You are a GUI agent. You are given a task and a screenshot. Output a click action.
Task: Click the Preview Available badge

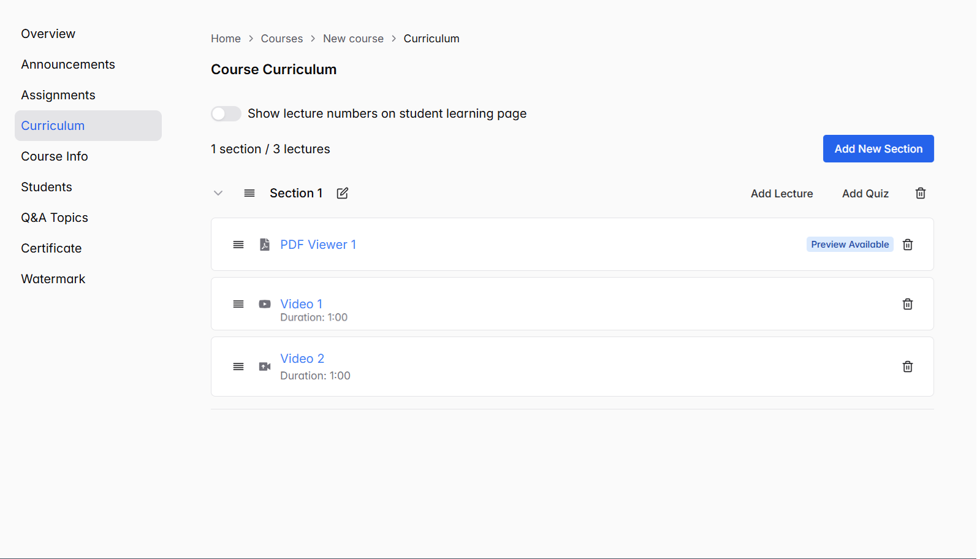850,245
